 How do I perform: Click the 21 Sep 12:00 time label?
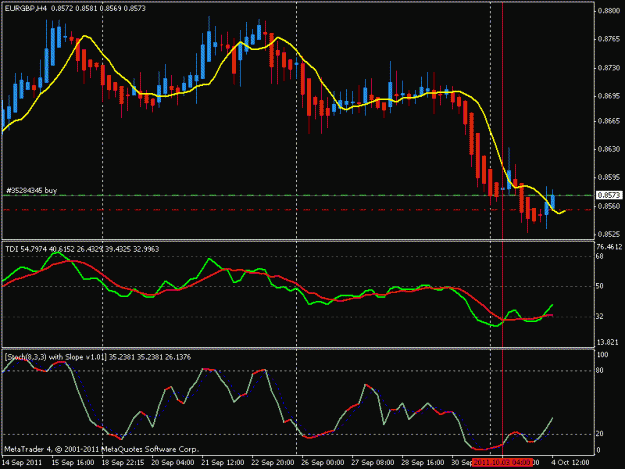tap(223, 463)
